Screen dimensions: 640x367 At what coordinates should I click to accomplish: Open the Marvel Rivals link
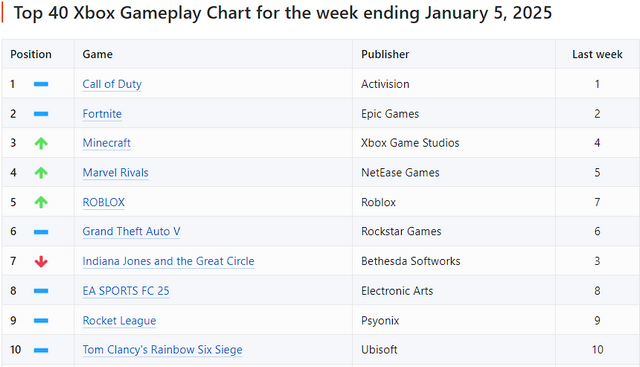point(116,173)
